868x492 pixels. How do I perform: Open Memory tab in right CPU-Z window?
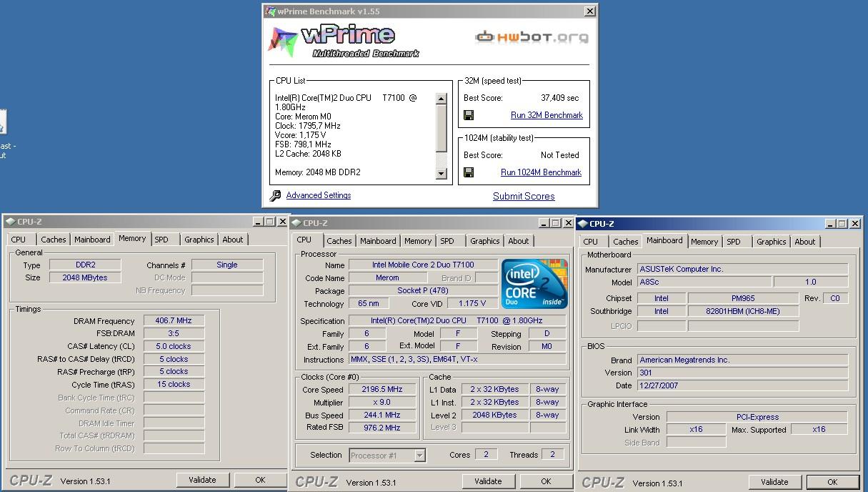tap(704, 242)
